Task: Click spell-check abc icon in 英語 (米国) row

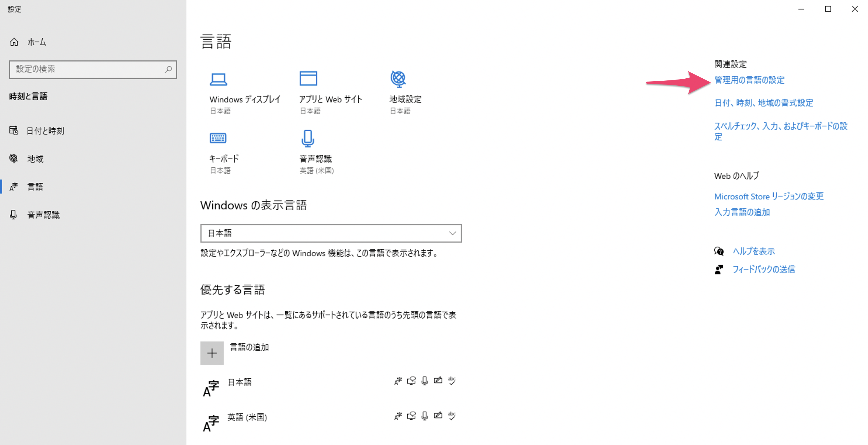Action: [452, 416]
